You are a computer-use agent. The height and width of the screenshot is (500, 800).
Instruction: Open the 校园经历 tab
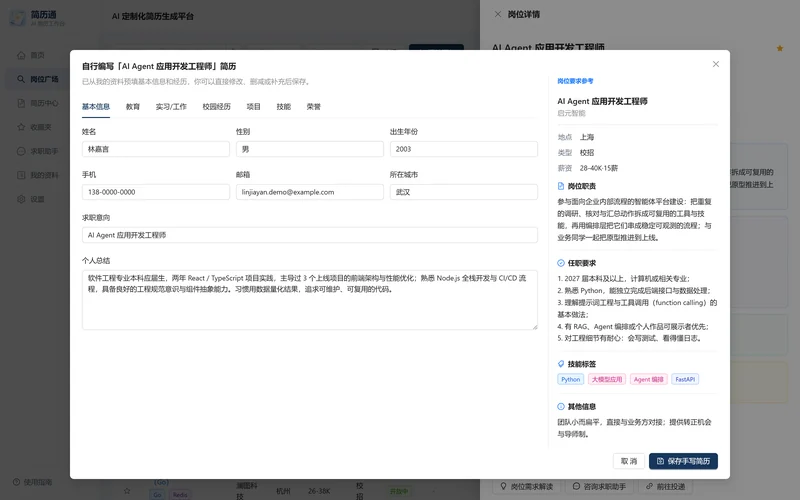point(216,107)
